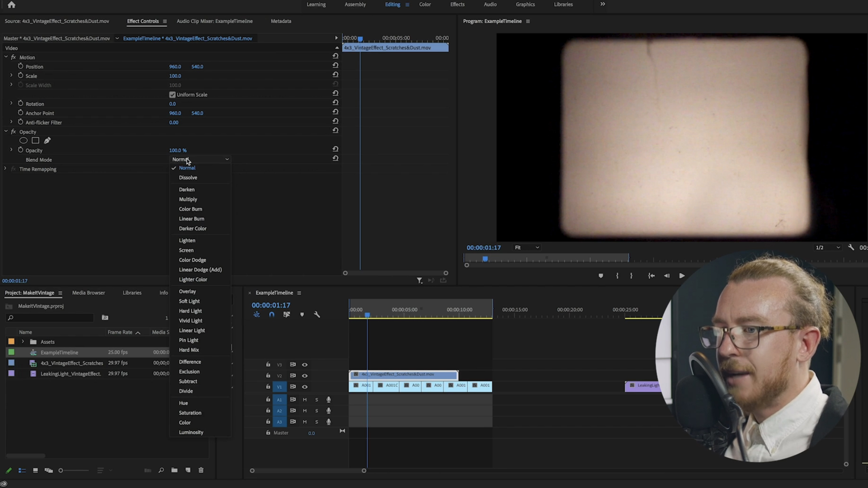This screenshot has height=488, width=868.
Task: Toggle insert sequences as nests option
Action: 256,314
